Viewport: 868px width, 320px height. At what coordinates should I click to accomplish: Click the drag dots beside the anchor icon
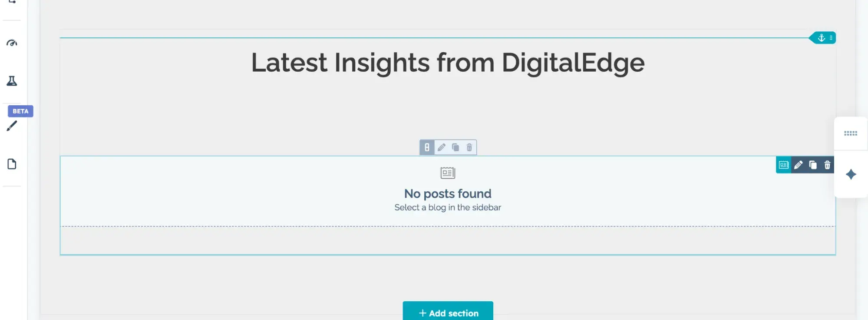coord(831,38)
